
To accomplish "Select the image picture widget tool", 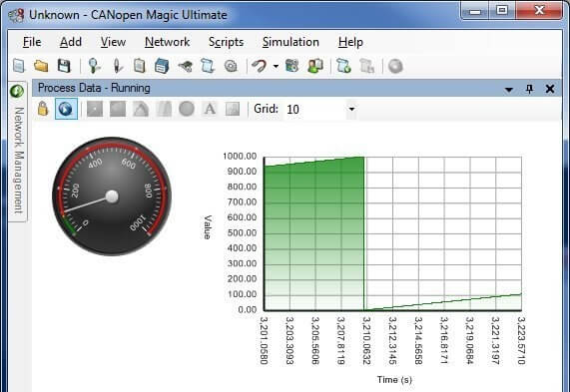I will [x=233, y=109].
